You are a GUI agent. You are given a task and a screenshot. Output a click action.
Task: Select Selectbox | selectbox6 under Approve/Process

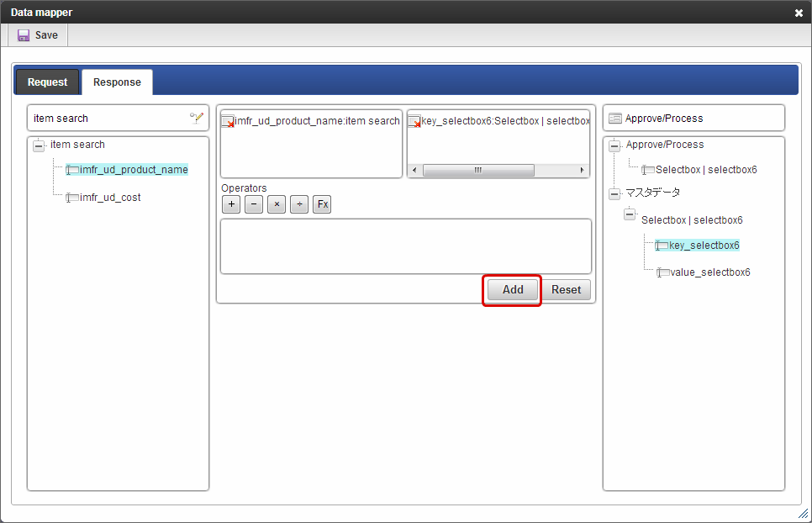pyautogui.click(x=706, y=170)
